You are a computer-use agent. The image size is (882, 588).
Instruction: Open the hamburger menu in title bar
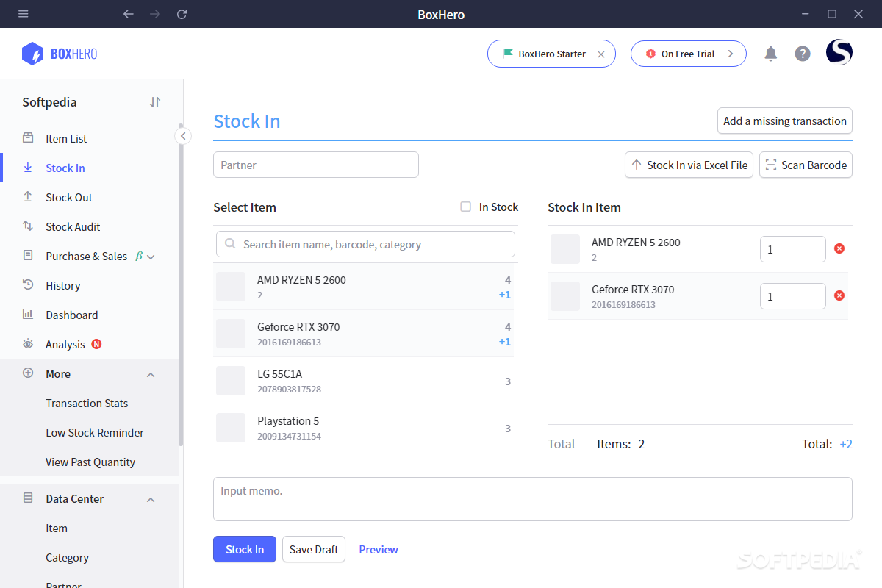(24, 14)
